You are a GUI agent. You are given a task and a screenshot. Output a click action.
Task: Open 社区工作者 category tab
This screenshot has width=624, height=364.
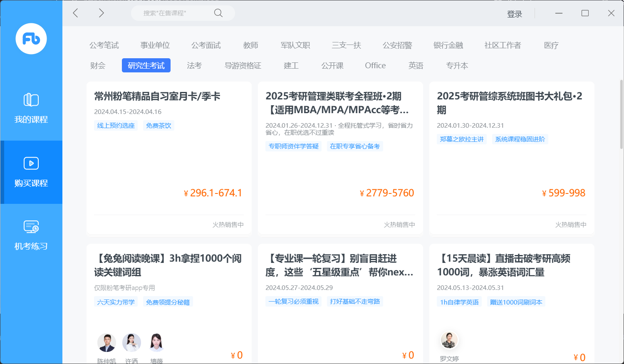[503, 45]
